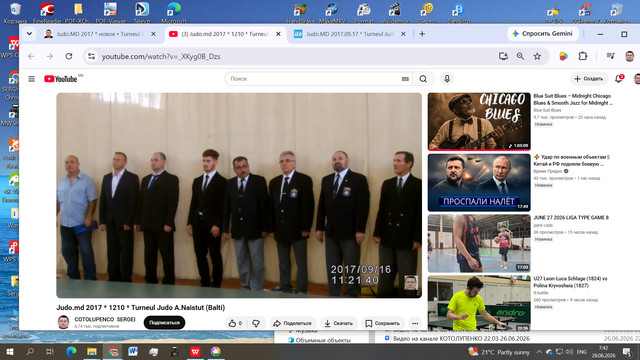Bookmark this page with the star icon
Image resolution: width=640 pixels, height=360 pixels.
pos(537,56)
